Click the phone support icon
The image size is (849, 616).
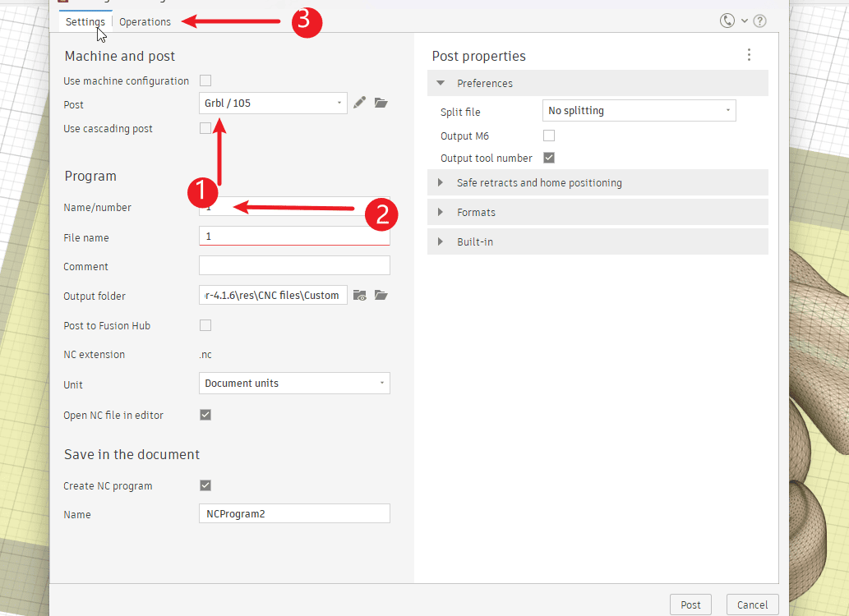pos(727,21)
